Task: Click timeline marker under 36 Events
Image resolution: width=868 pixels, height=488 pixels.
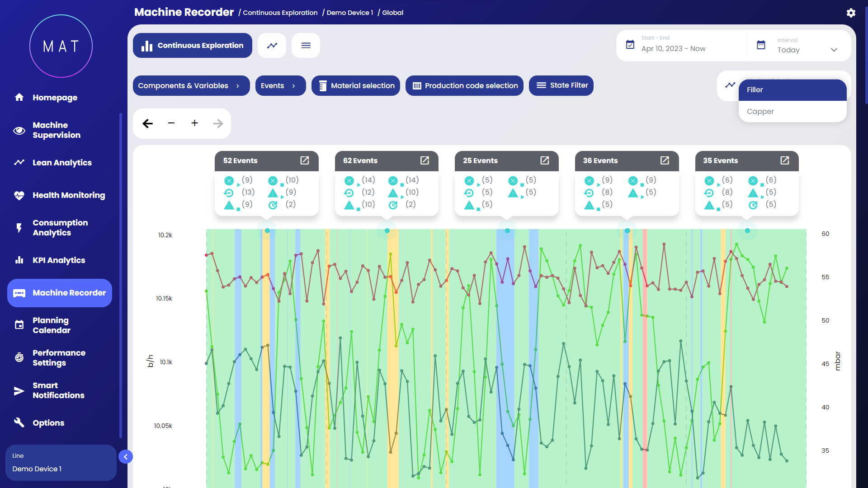Action: (627, 230)
